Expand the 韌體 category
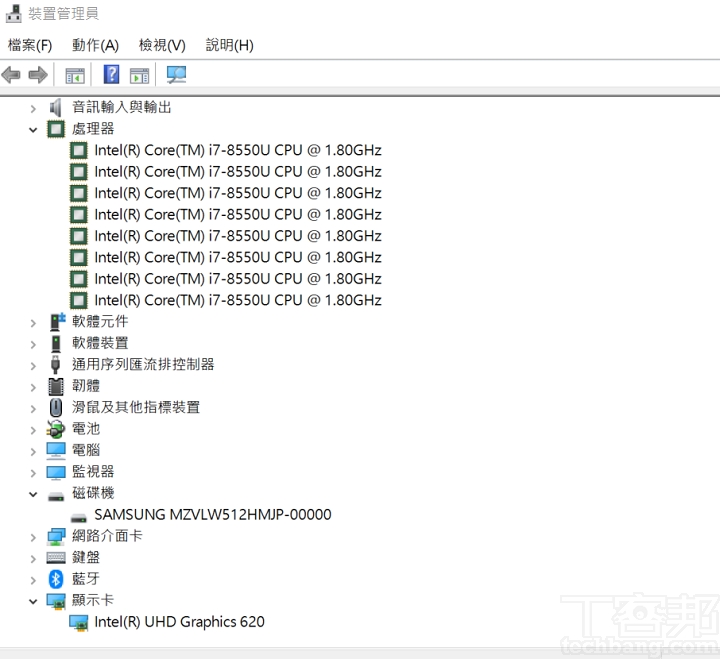Image resolution: width=720 pixels, height=659 pixels. [x=33, y=388]
